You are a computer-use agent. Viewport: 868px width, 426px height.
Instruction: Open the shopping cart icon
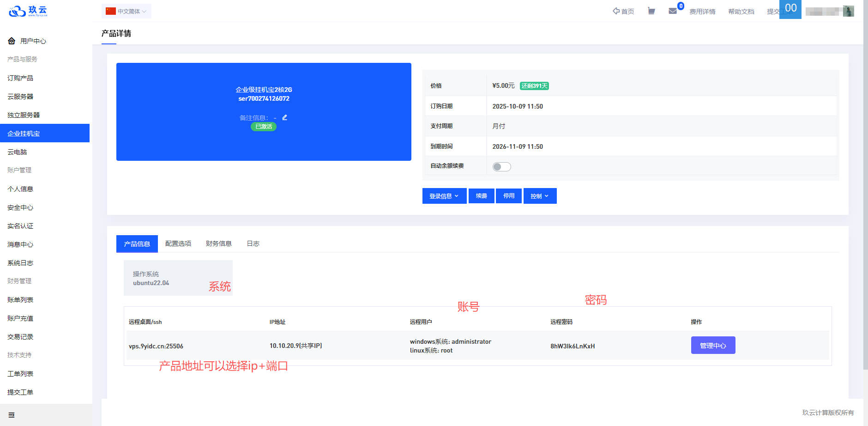click(x=651, y=11)
